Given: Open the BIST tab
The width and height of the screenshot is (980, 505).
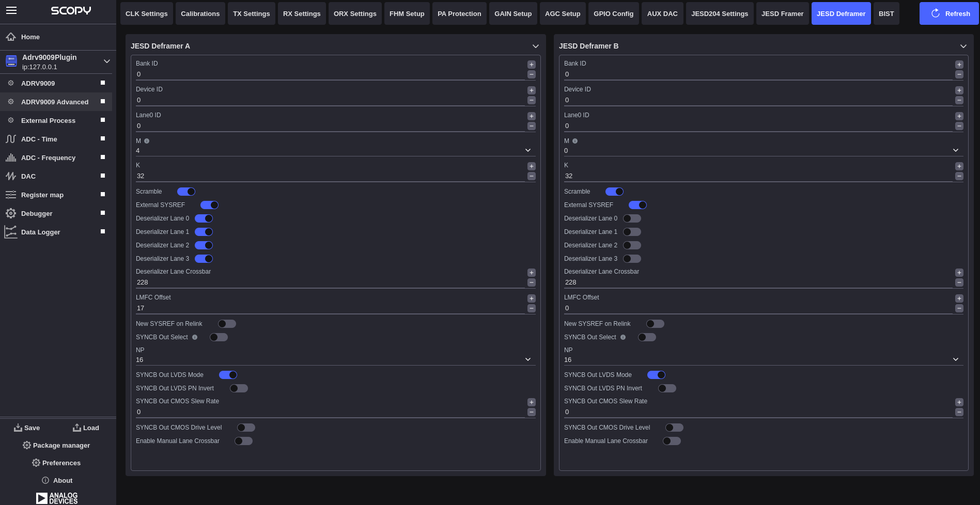Looking at the screenshot, I should pyautogui.click(x=886, y=13).
